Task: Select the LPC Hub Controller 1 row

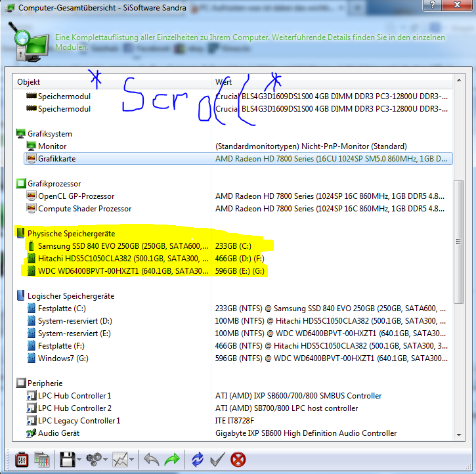Action: click(x=238, y=396)
